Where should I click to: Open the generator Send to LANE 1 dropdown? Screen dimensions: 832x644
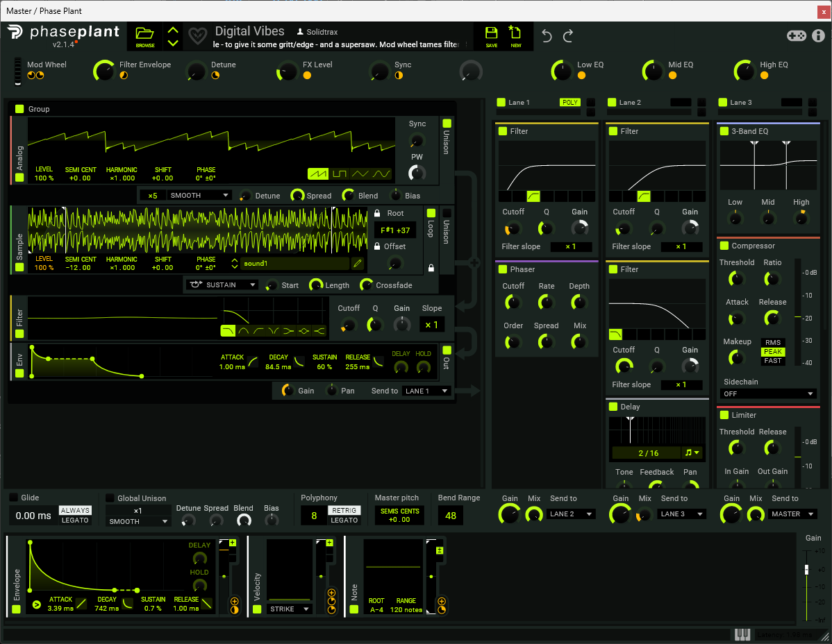(x=426, y=391)
